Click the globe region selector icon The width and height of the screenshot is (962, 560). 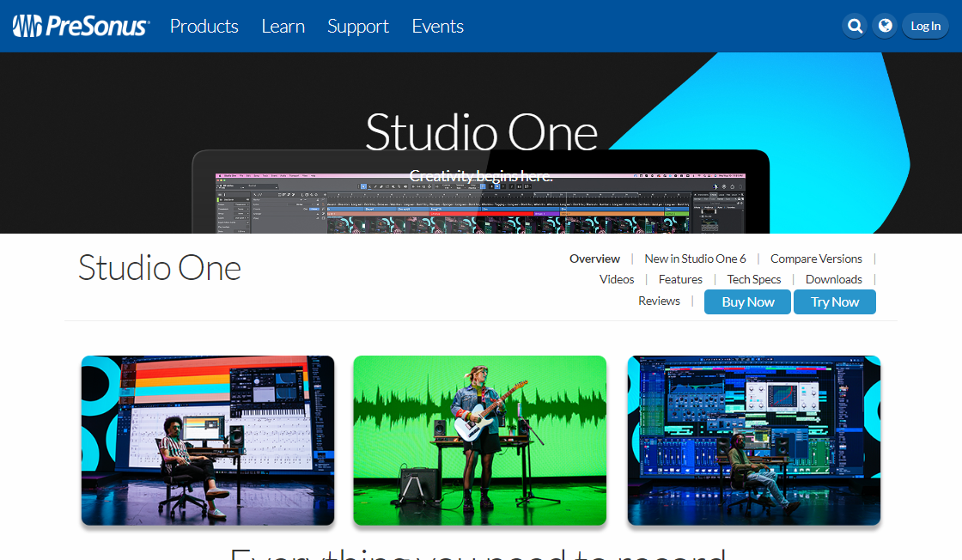tap(884, 26)
